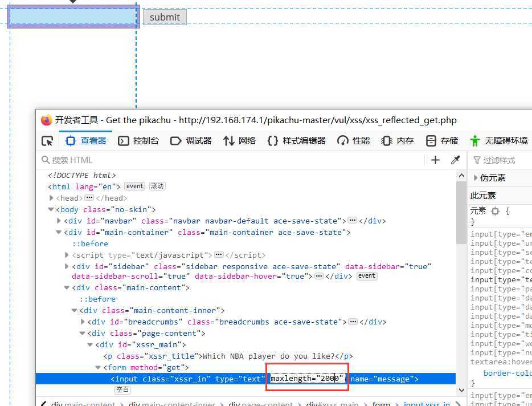Click breadcrumb div.main-content-inner

(171, 404)
